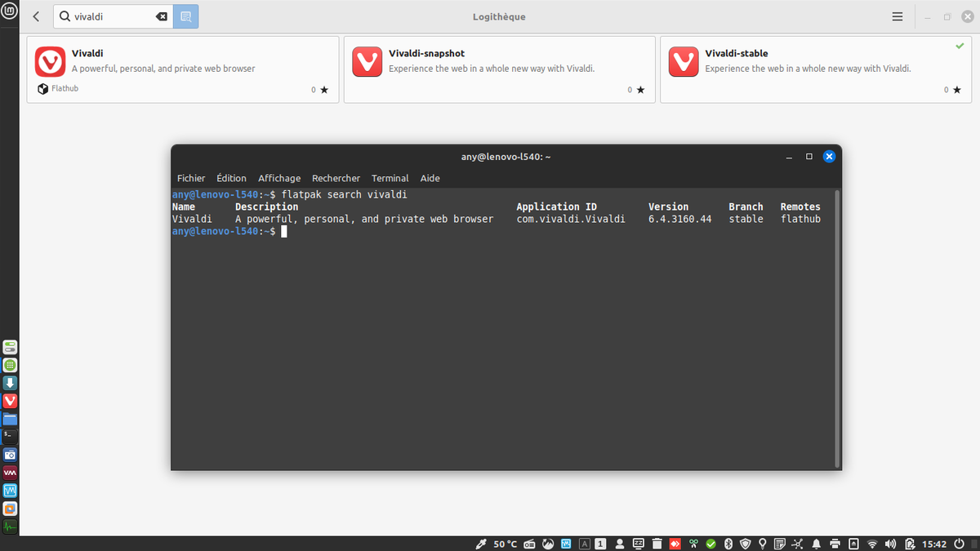The width and height of the screenshot is (980, 551).
Task: Clear the vivaldi search text
Action: click(161, 16)
